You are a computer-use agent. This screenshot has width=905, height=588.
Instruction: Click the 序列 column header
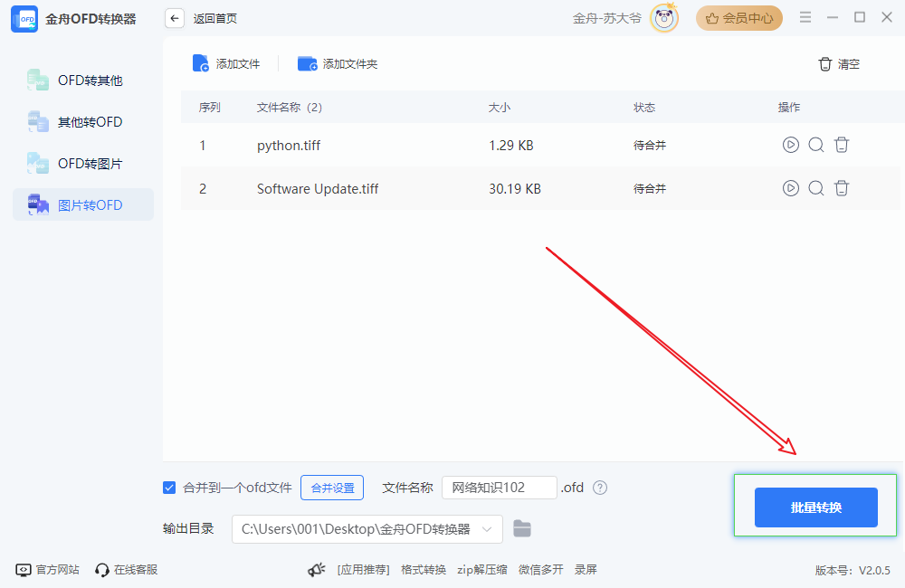point(210,108)
